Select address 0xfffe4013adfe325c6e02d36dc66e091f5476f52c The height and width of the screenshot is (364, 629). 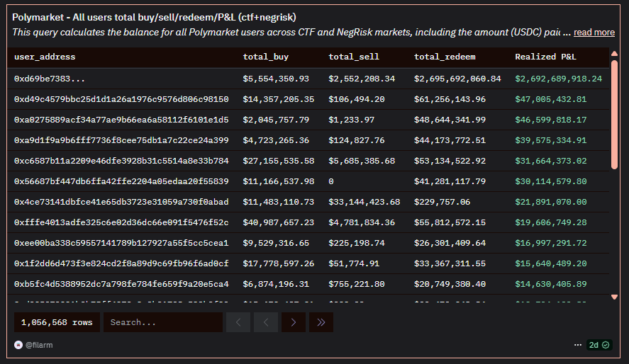[x=121, y=222]
